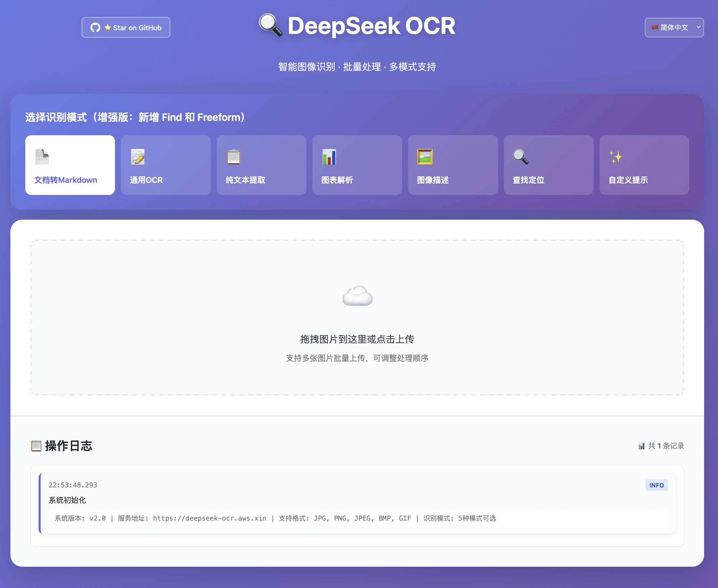718x588 pixels.
Task: Open the 简体中文 language dropdown
Action: 674,28
